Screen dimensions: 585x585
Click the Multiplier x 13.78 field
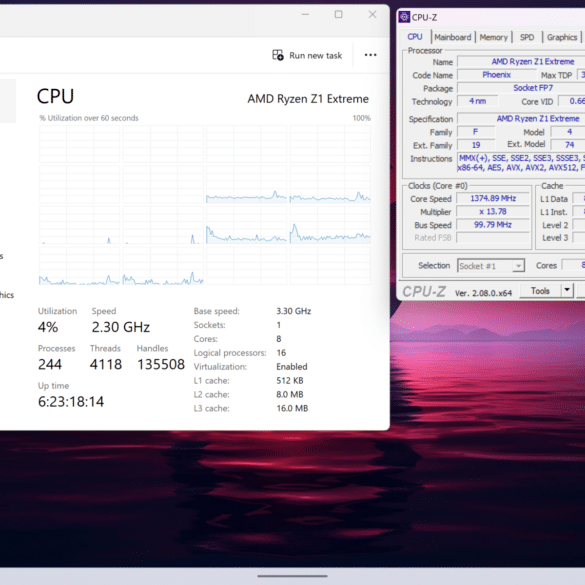tap(493, 212)
